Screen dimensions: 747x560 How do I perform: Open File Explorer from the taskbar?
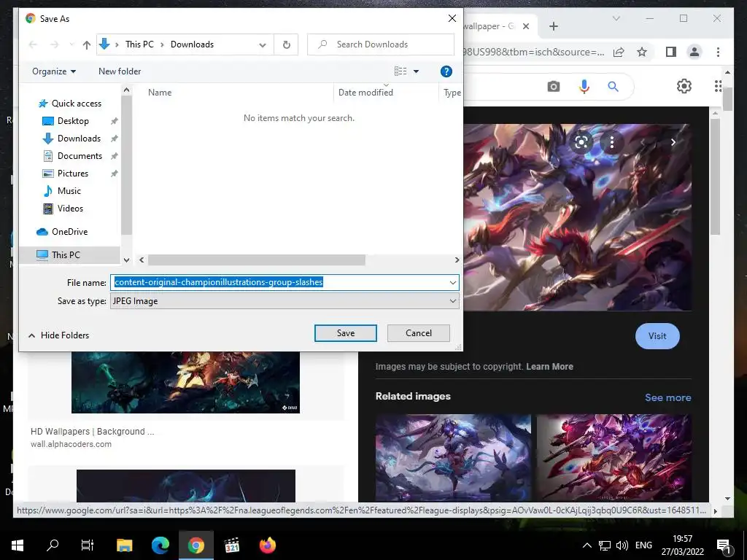pos(124,545)
